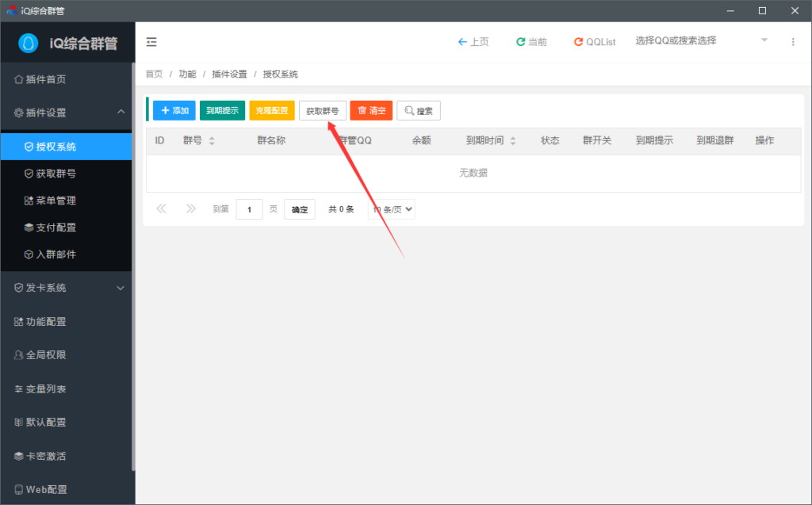Viewport: 812px width, 505px height.
Task: Click the 群开关 column header
Action: 597,140
